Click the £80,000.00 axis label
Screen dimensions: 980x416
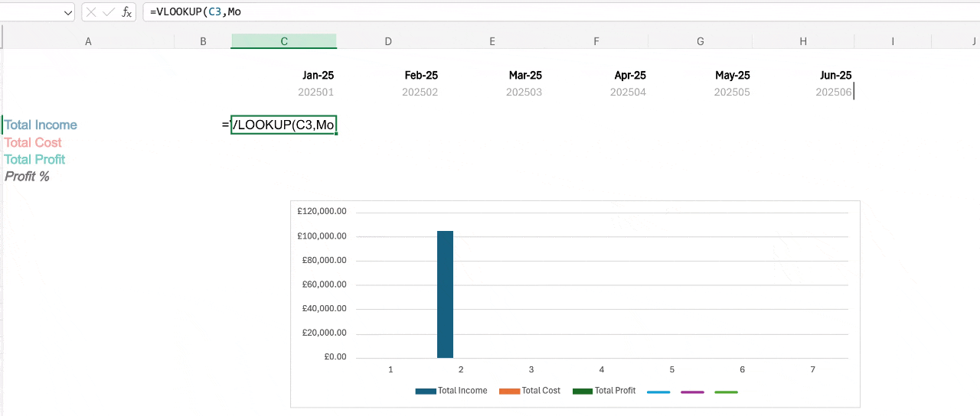325,260
